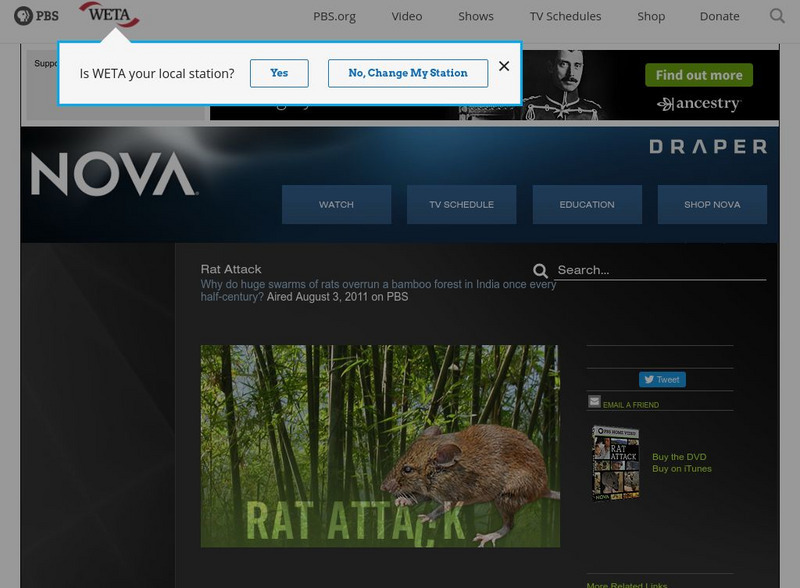Go to Shows in the navigation bar
Viewport: 800px width, 588px height.
(x=475, y=16)
